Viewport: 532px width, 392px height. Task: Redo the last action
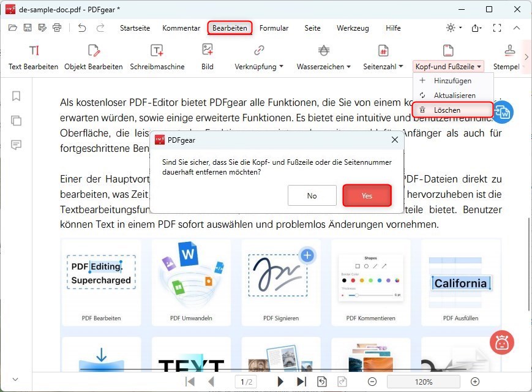(x=100, y=28)
